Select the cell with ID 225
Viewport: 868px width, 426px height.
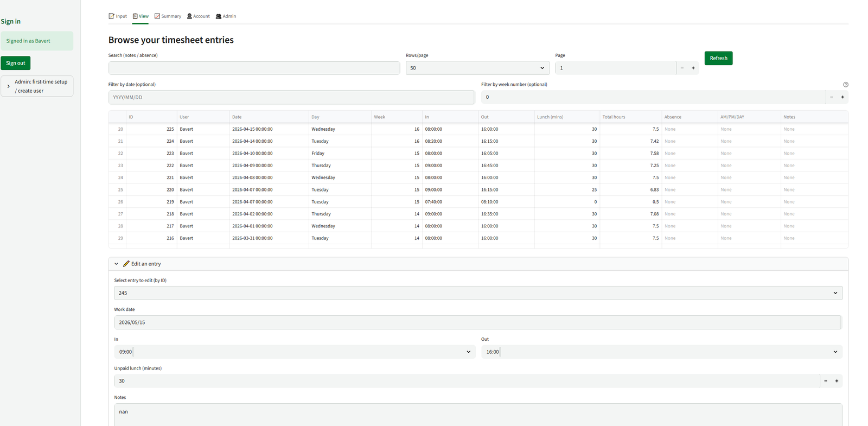click(x=151, y=129)
